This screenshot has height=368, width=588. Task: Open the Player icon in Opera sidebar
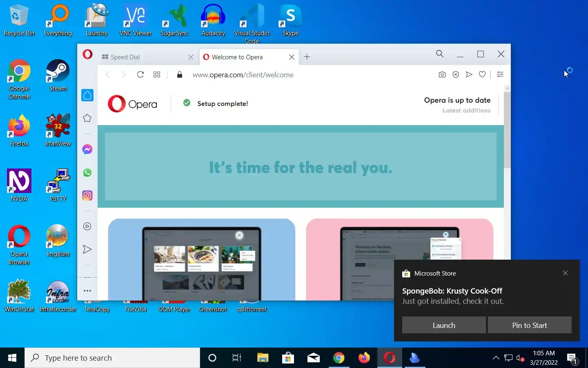(x=87, y=227)
